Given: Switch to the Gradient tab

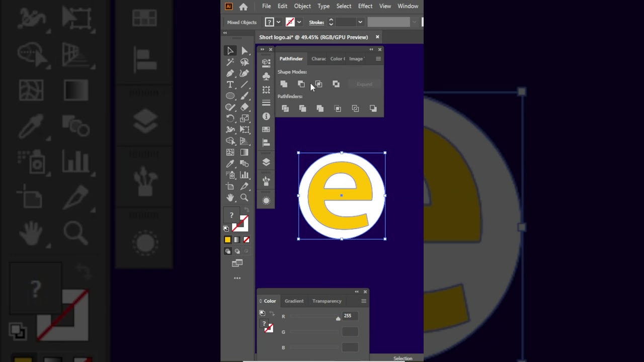Looking at the screenshot, I should [x=294, y=301].
